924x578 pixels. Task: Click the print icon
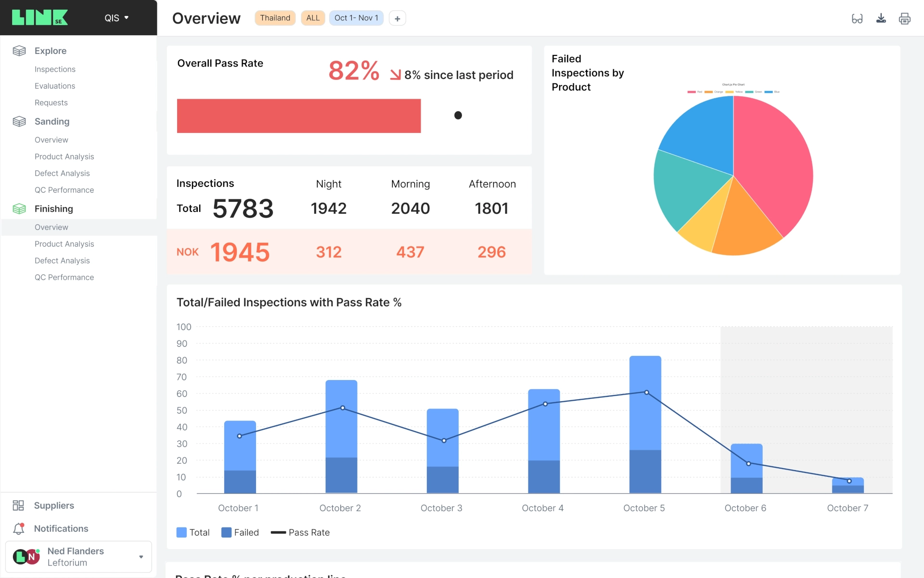[904, 19]
